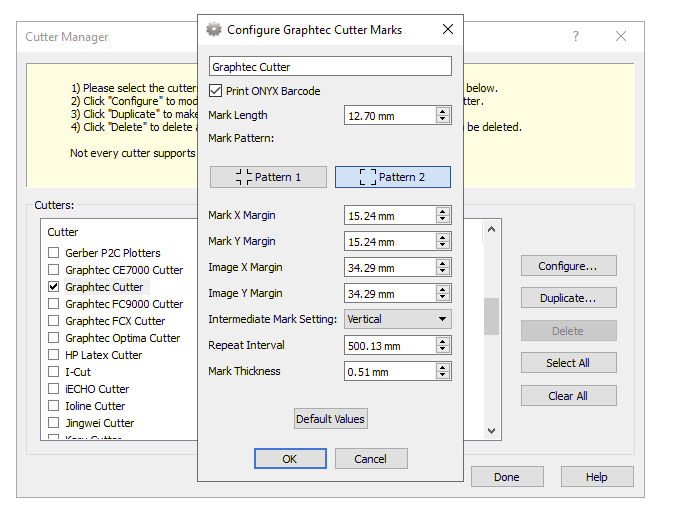Screen dimensions: 673x513
Task: Increase Repeat Interval with up arrow
Action: [443, 341]
